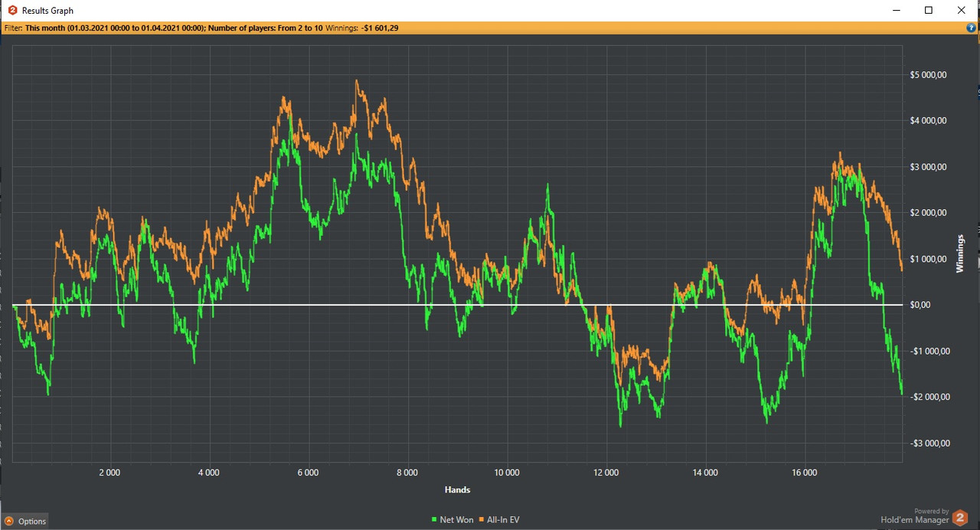The width and height of the screenshot is (980, 530).
Task: Click the -$1 000,00 axis label
Action: point(929,351)
